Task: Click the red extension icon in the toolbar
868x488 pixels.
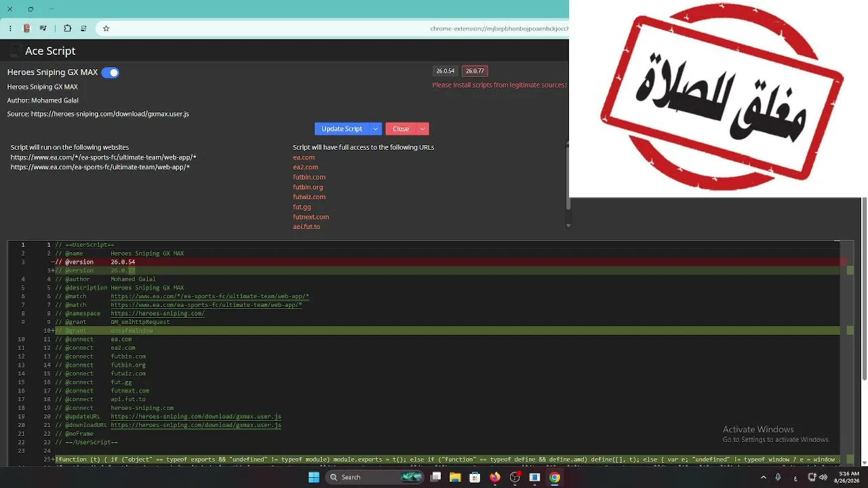Action: click(x=26, y=28)
